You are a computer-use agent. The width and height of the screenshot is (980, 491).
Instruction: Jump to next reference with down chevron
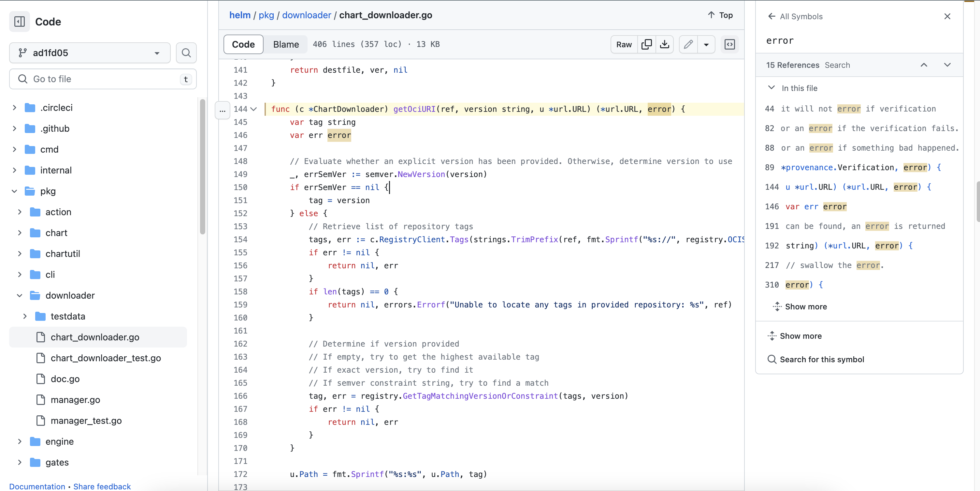pos(947,65)
